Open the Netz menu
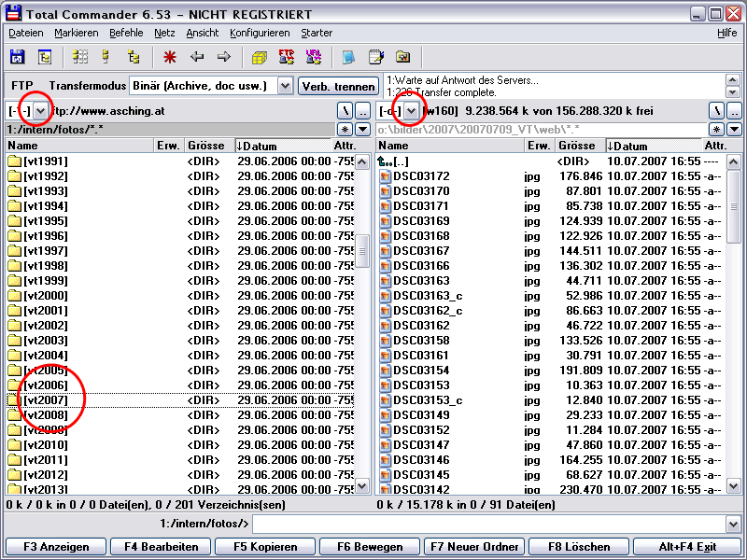This screenshot has height=560, width=747. click(164, 33)
